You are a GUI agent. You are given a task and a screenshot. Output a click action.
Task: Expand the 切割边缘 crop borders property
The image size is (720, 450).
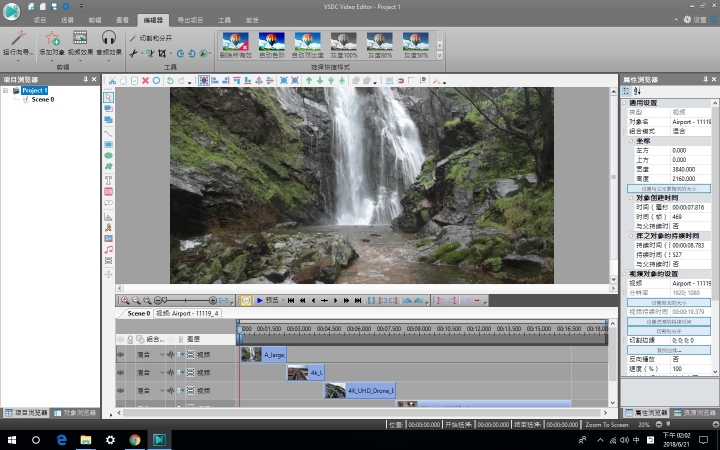pos(624,340)
